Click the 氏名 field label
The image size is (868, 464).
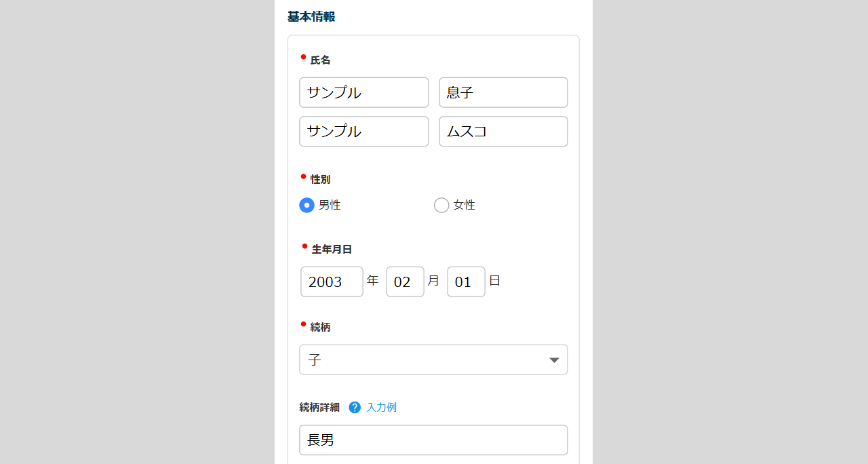320,60
